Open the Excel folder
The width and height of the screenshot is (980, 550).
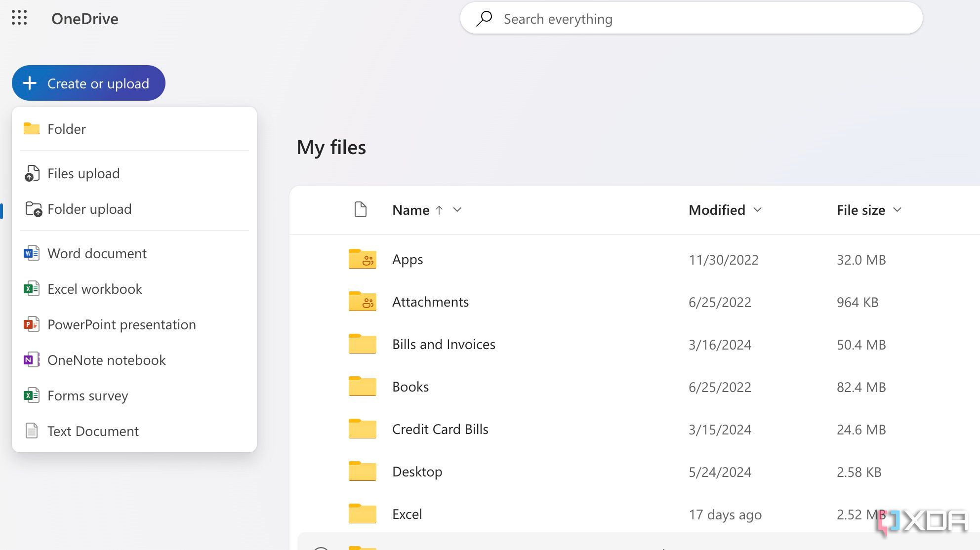pyautogui.click(x=407, y=514)
